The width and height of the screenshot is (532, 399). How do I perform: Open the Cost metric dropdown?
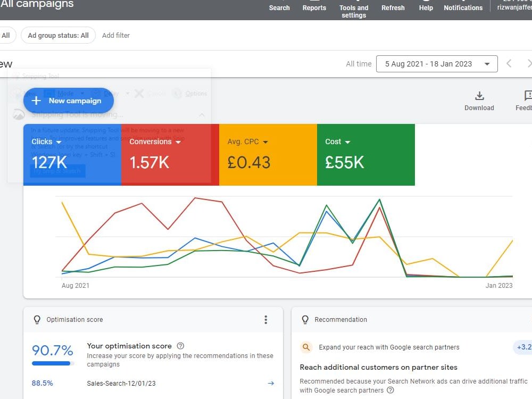coord(347,142)
